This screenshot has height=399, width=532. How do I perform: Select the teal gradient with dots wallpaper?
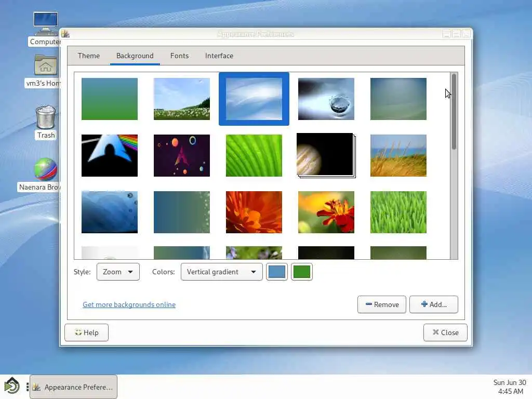tap(181, 212)
